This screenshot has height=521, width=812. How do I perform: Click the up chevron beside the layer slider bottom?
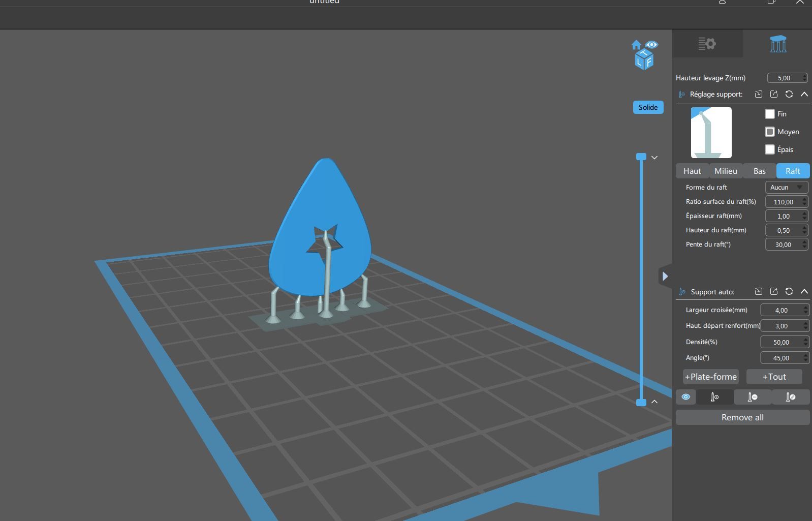click(654, 402)
